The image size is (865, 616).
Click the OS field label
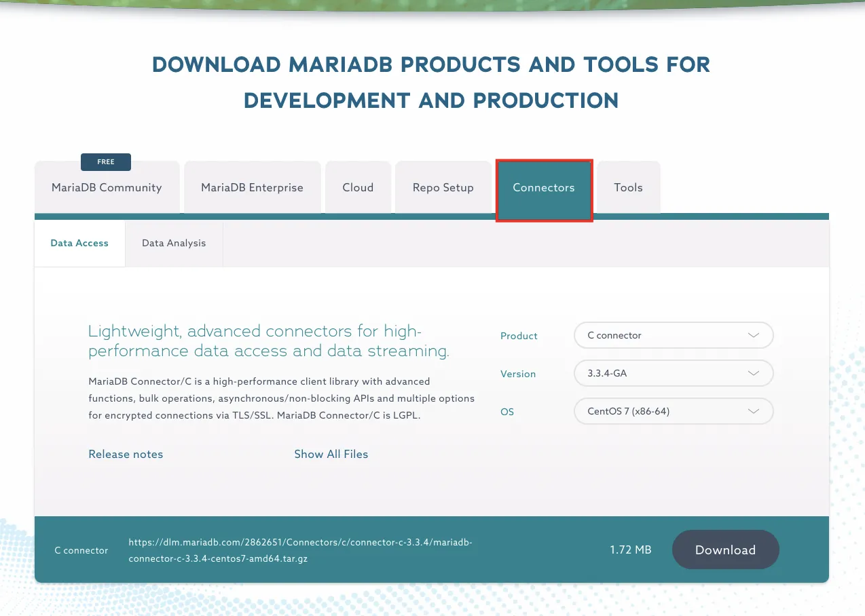[x=507, y=412]
